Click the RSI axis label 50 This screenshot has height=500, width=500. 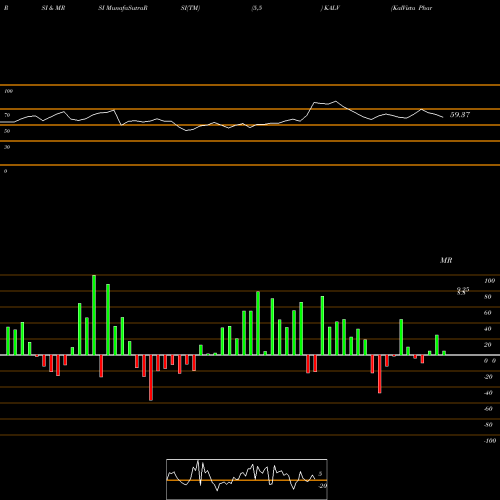pos(7,131)
